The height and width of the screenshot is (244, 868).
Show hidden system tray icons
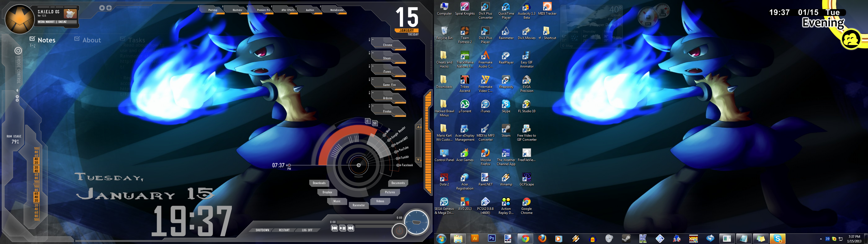pyautogui.click(x=821, y=239)
